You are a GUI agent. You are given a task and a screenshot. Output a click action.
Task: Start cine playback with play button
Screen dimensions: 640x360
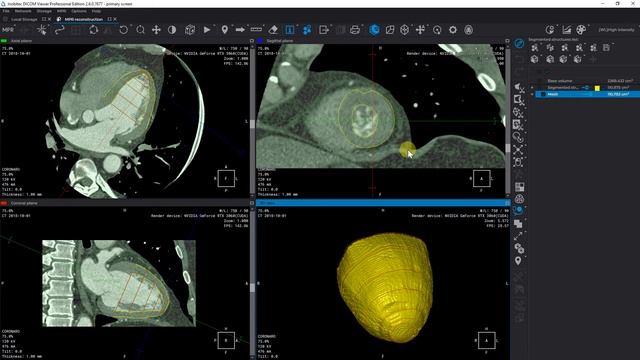(207, 30)
